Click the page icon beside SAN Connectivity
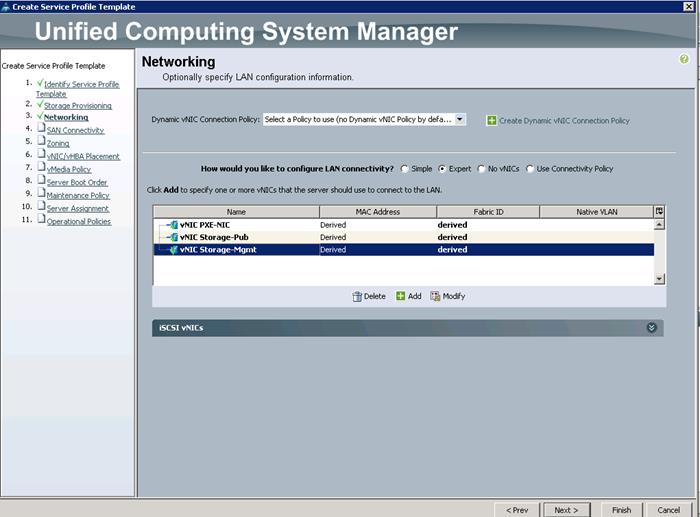Screen dimensions: 700x517 tap(41, 128)
